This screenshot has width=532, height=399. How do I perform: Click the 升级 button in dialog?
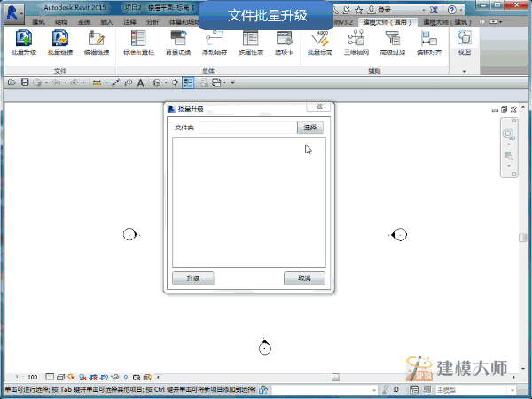click(193, 278)
